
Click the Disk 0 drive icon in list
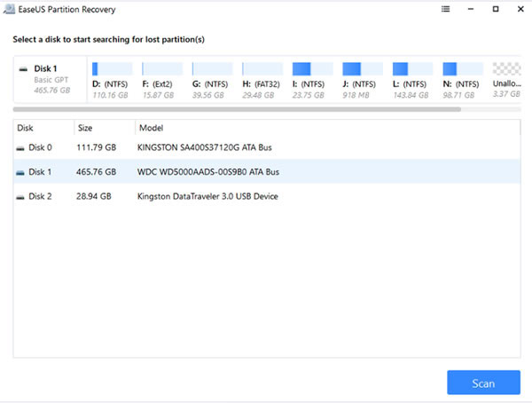20,148
